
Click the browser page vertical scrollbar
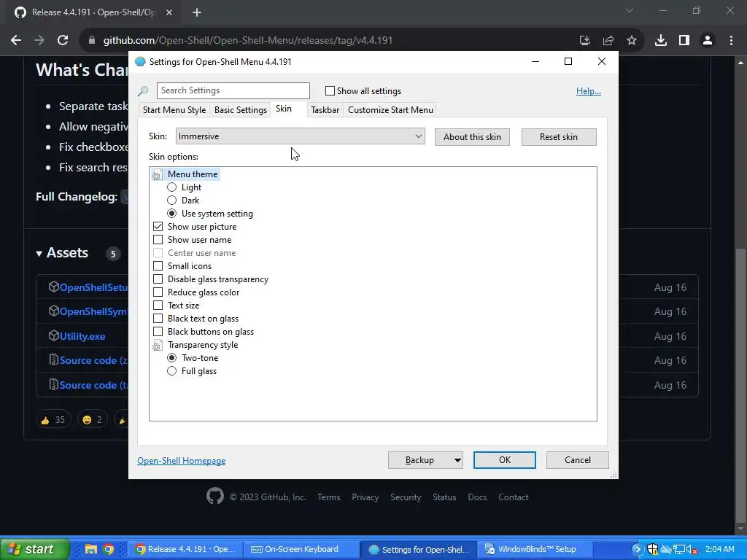coord(740,384)
